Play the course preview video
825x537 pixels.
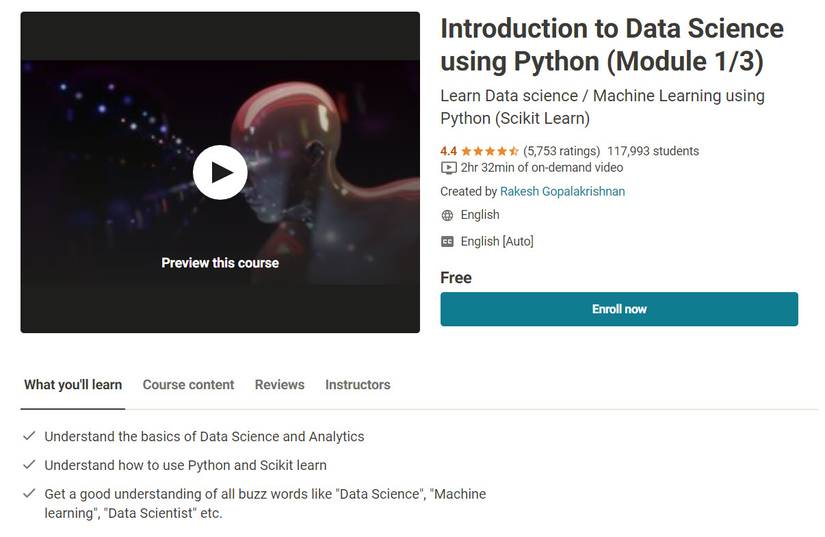(220, 172)
